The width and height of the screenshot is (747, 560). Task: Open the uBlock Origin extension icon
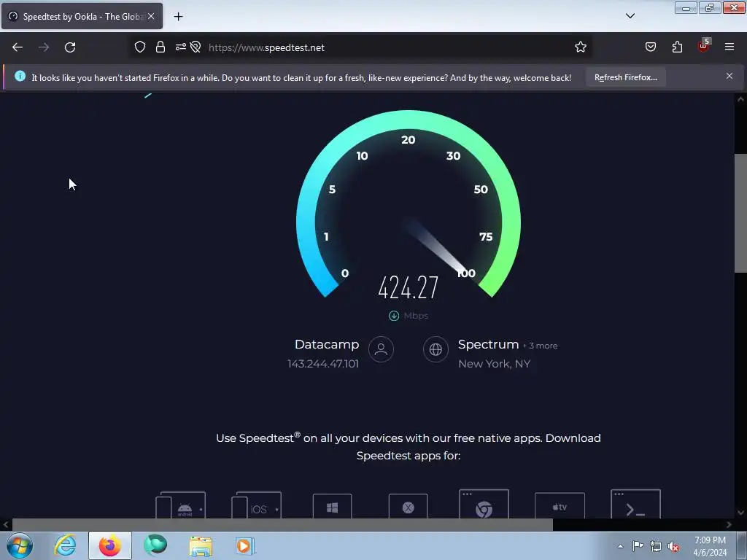[x=704, y=46]
